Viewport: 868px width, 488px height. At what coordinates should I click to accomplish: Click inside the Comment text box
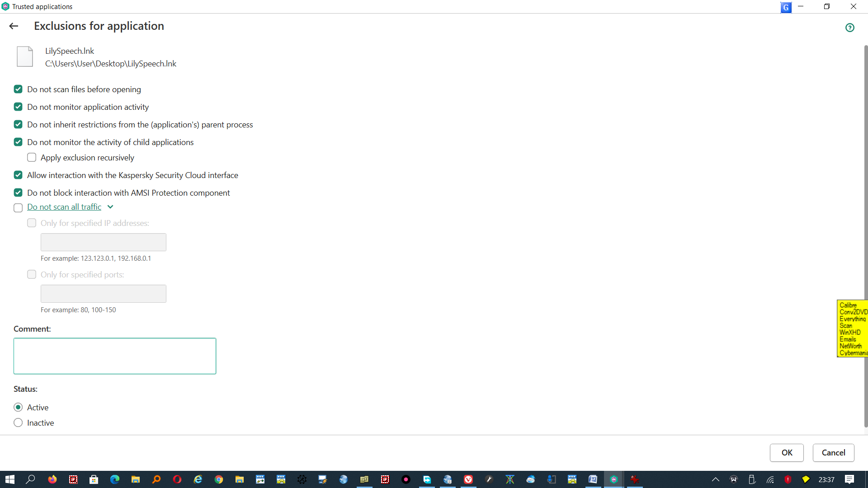pos(115,356)
